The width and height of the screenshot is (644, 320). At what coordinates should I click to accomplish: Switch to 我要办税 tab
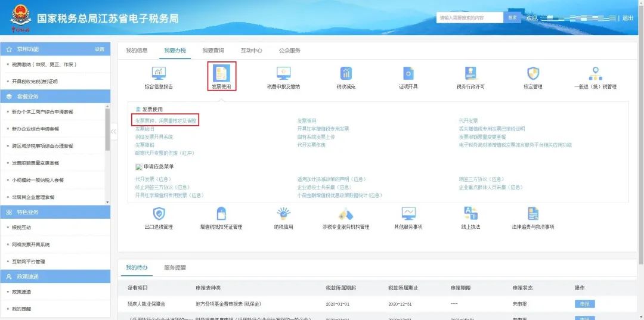pos(175,51)
